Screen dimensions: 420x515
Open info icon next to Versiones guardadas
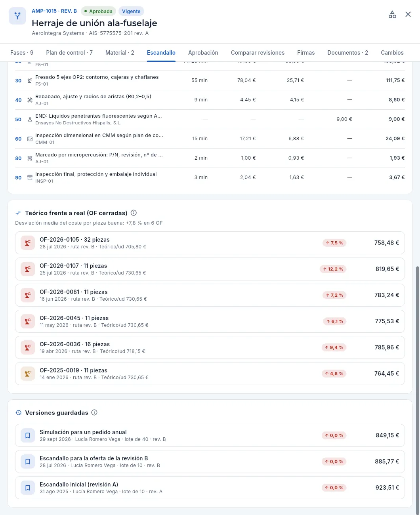pyautogui.click(x=94, y=412)
